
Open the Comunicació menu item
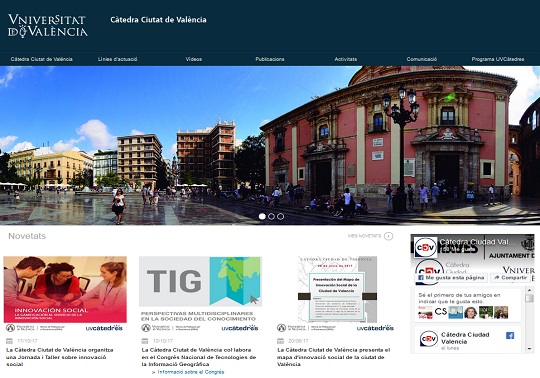pyautogui.click(x=422, y=59)
